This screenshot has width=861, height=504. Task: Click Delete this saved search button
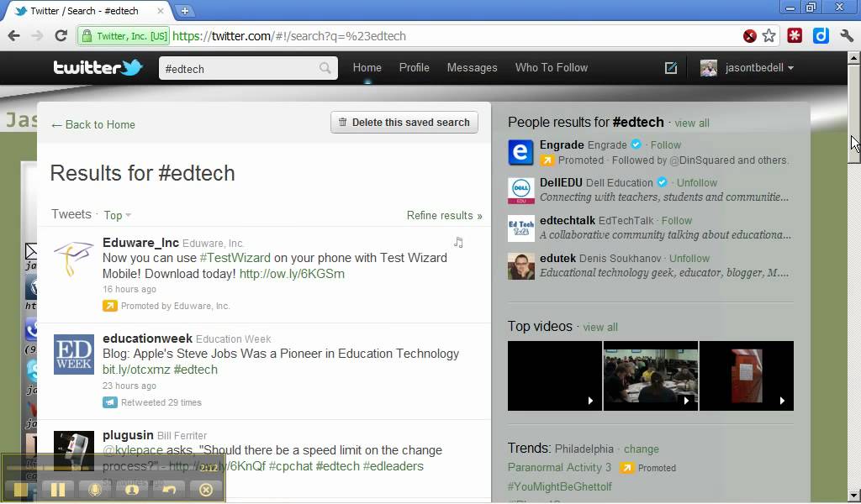pyautogui.click(x=404, y=123)
